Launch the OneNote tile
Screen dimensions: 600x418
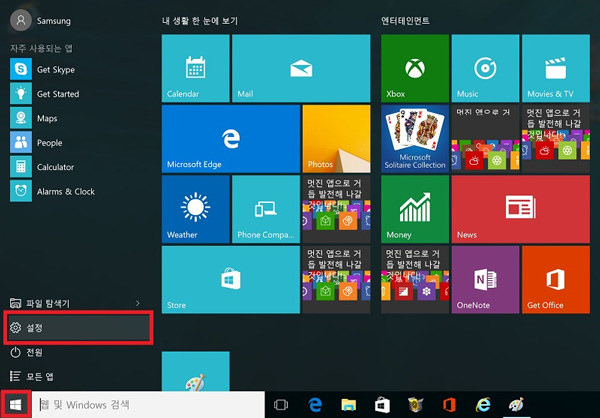[x=485, y=279]
